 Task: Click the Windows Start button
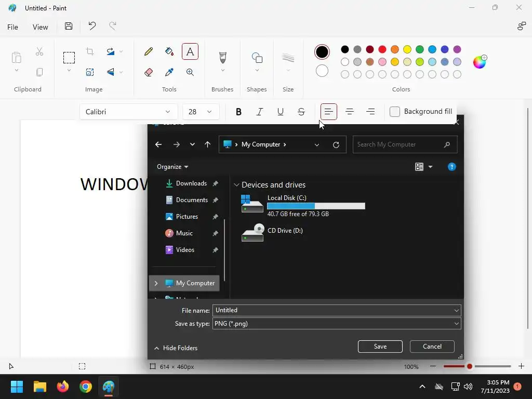coord(17,387)
